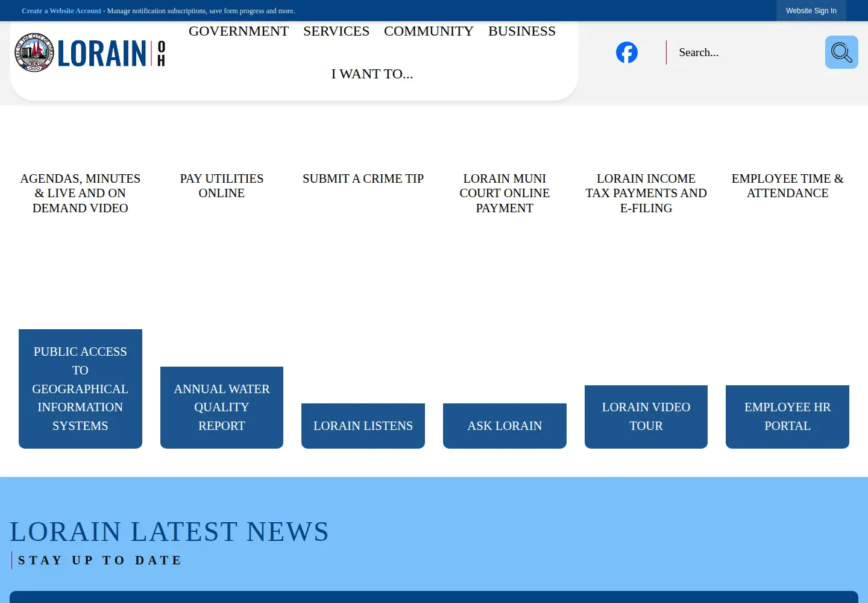This screenshot has height=603, width=868.
Task: Open Agendas, Minutes & Live Video link
Action: click(x=80, y=193)
